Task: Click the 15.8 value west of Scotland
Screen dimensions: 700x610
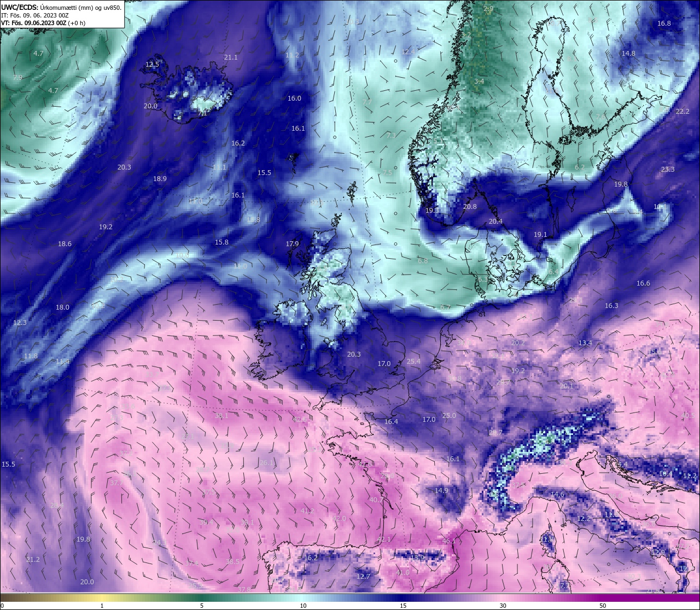Action: (x=221, y=242)
